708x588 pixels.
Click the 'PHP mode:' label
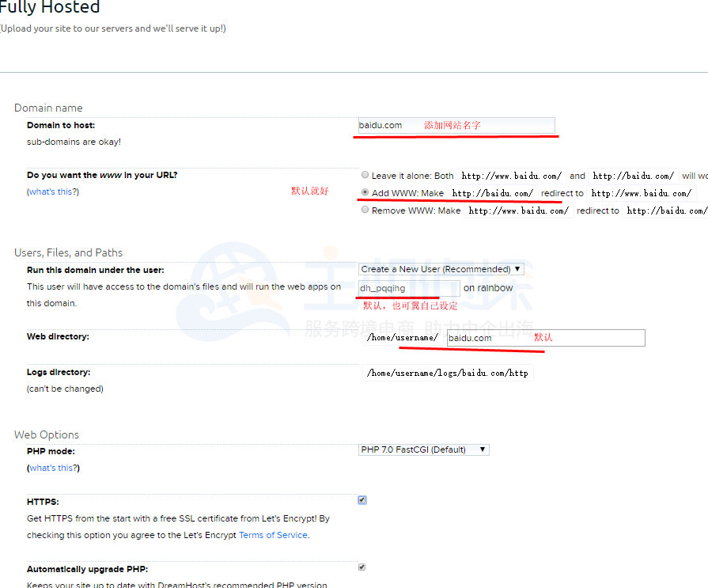click(x=51, y=451)
